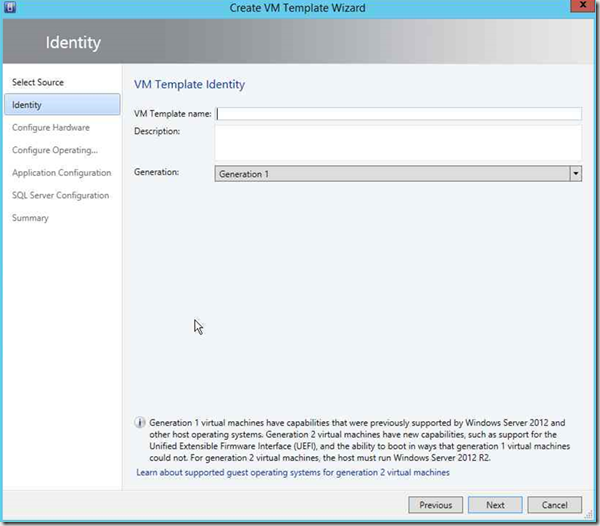Focus the Description text box
The height and width of the screenshot is (526, 600).
click(398, 142)
